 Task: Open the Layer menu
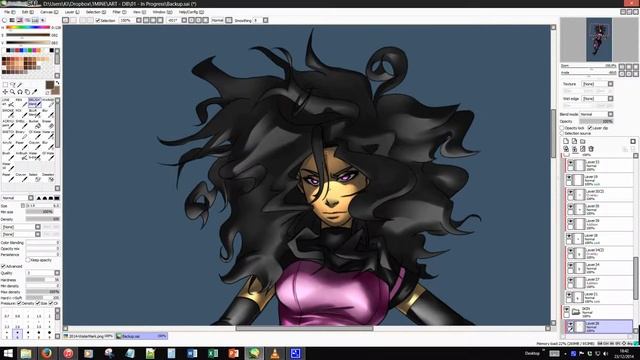72,12
